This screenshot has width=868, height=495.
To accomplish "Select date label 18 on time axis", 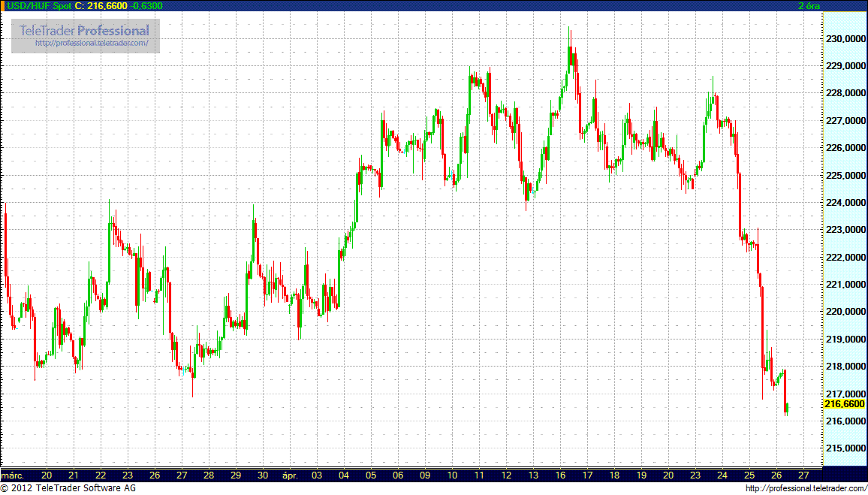I will pyautogui.click(x=614, y=475).
